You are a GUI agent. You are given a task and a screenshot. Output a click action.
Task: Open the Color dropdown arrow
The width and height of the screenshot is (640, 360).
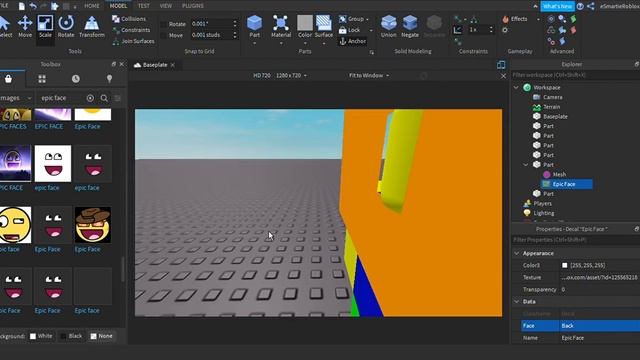coord(305,43)
